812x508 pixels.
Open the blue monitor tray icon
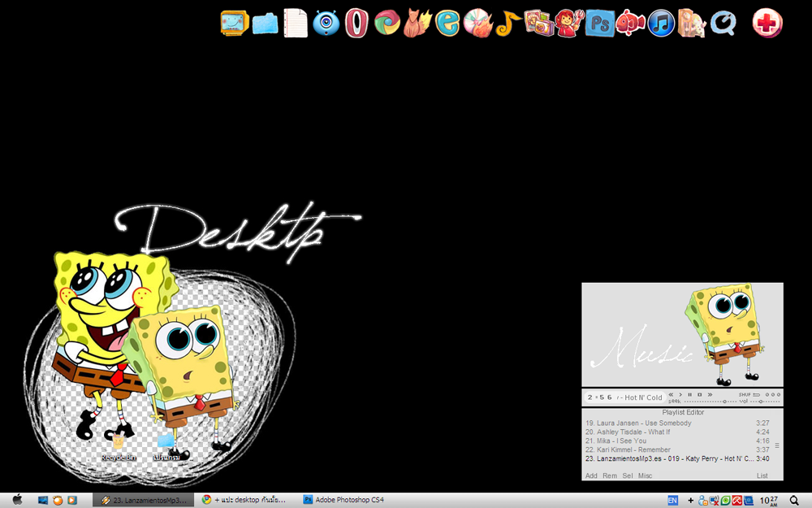749,500
